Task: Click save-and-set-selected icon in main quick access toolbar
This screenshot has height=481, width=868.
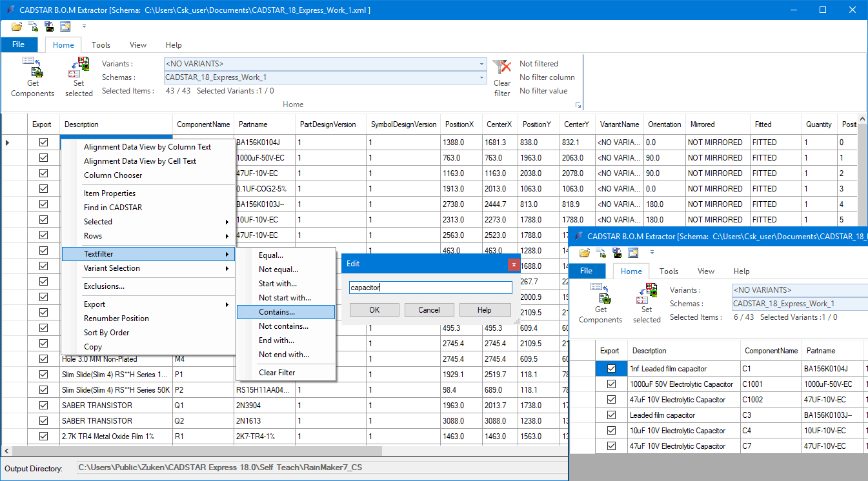Action: tap(49, 26)
